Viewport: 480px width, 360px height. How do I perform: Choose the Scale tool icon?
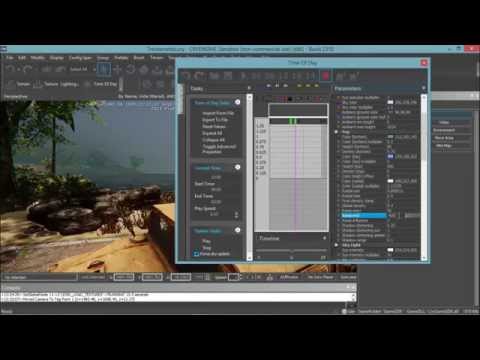[144, 69]
